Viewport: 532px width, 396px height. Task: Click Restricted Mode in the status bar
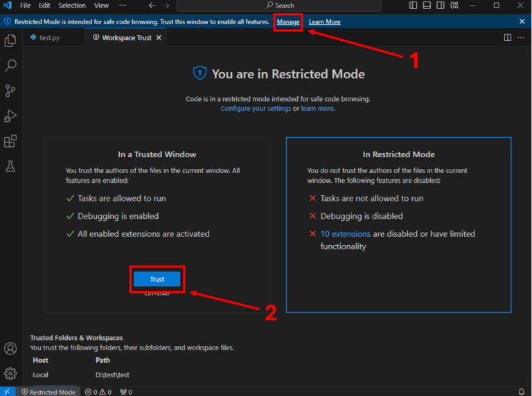pos(48,392)
